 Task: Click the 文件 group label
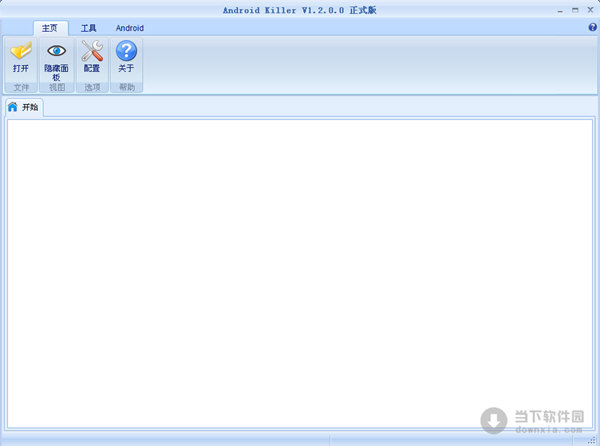(21, 87)
